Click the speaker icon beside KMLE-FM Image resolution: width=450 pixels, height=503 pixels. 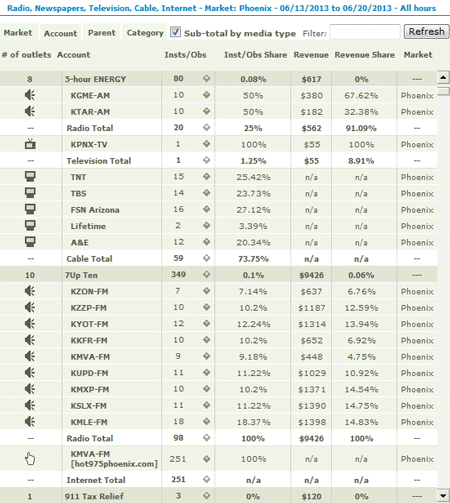[30, 422]
